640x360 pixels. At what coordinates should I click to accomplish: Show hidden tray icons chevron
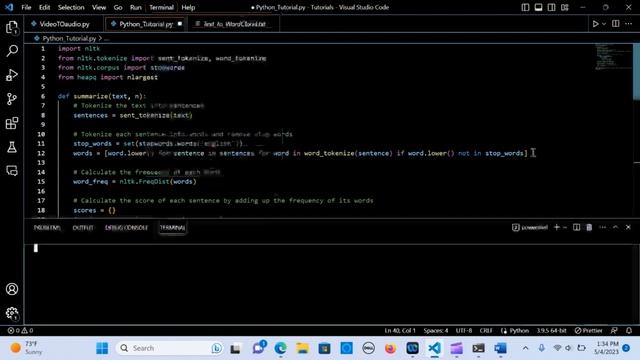point(526,348)
